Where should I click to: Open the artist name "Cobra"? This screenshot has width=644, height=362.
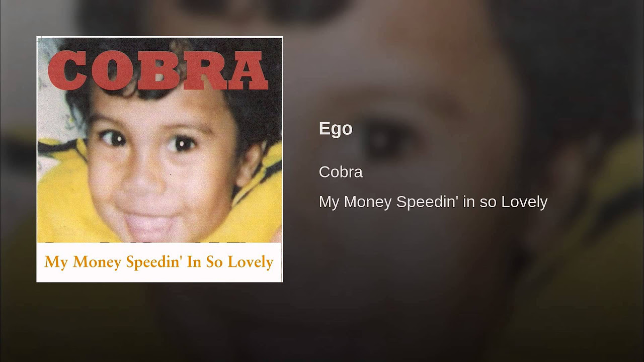pyautogui.click(x=341, y=172)
